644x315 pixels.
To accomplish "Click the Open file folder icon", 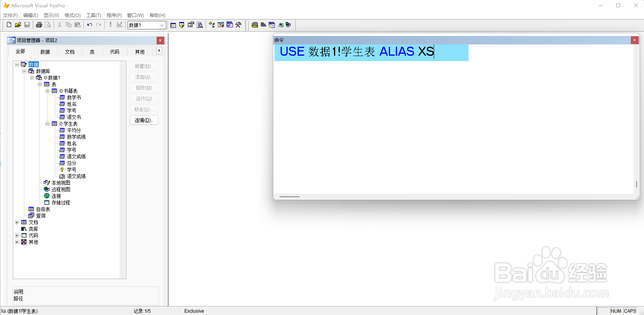I will tap(18, 25).
